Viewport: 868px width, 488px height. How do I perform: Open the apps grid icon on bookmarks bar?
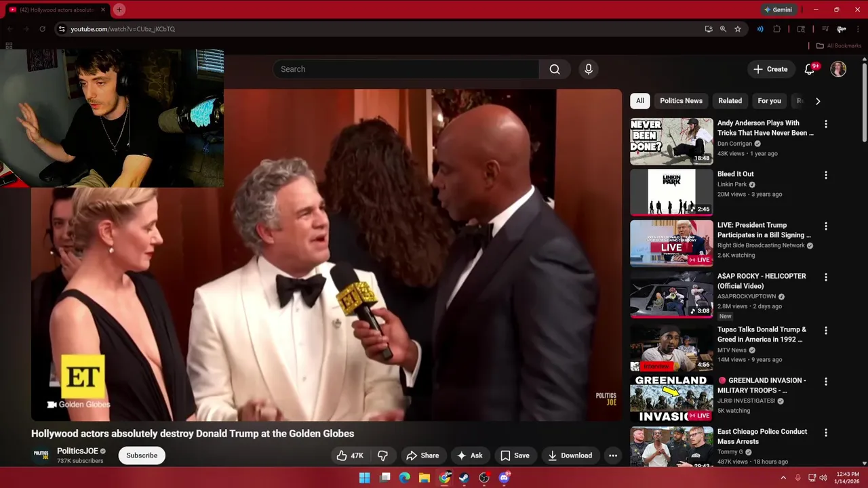9,45
